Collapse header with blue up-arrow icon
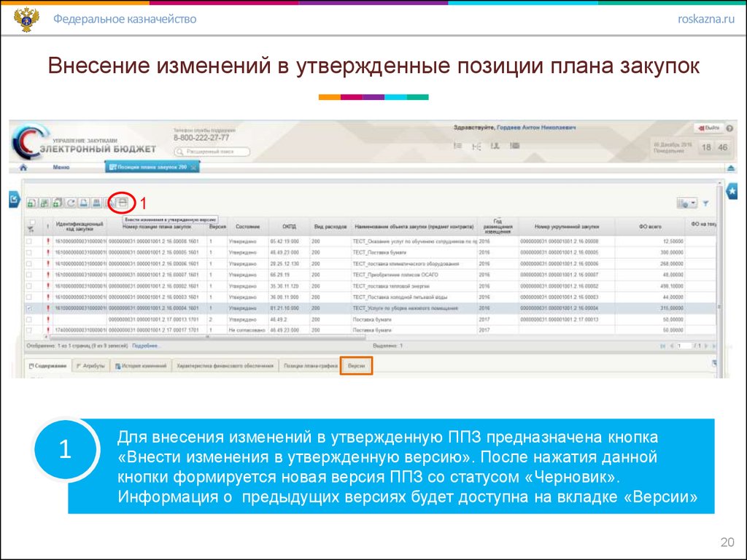747x560 pixels. (x=731, y=168)
